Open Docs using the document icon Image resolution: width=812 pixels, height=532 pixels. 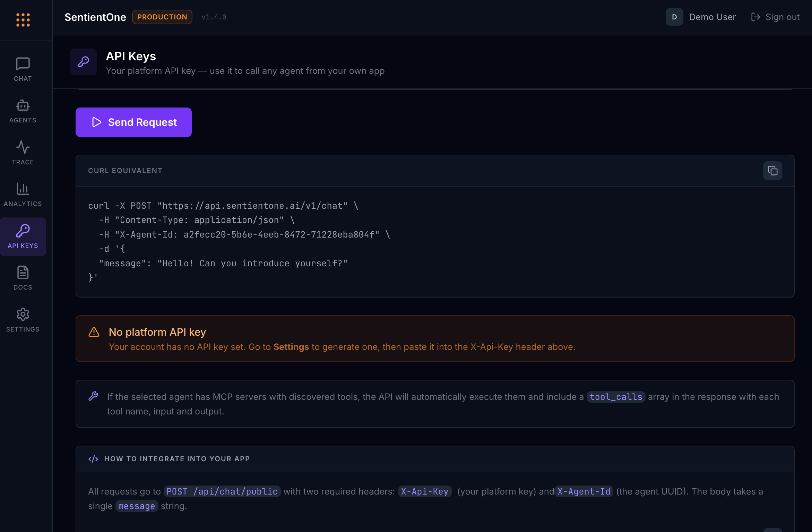(23, 277)
